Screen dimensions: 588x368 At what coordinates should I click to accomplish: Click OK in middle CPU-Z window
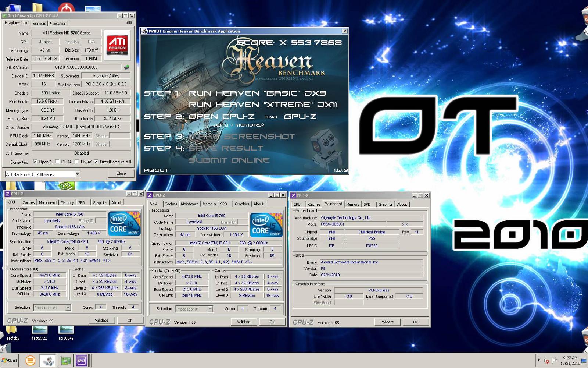tap(272, 322)
